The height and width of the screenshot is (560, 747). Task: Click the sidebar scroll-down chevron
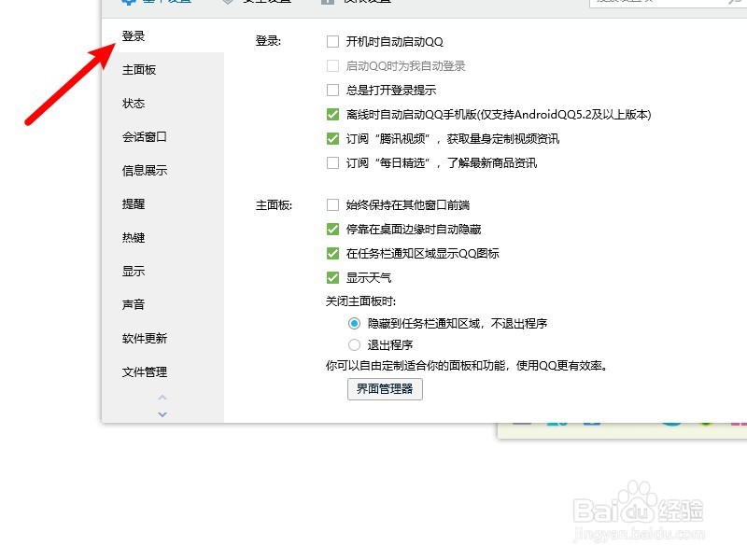162,414
